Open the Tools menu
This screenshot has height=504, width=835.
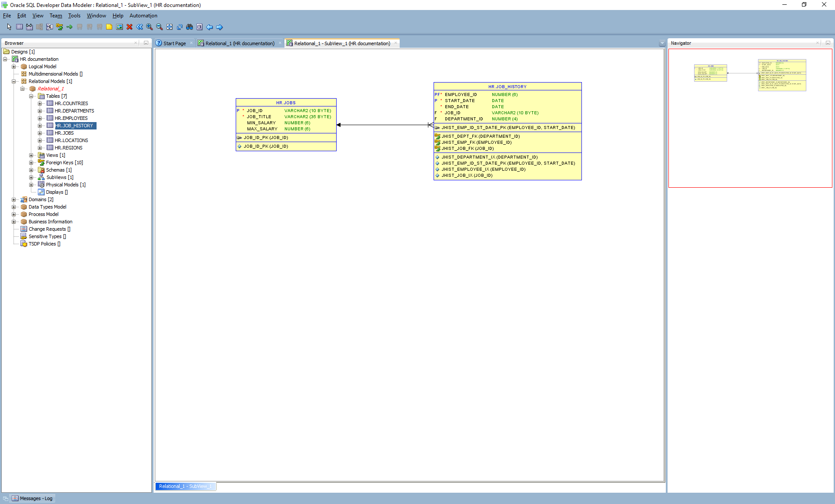74,16
